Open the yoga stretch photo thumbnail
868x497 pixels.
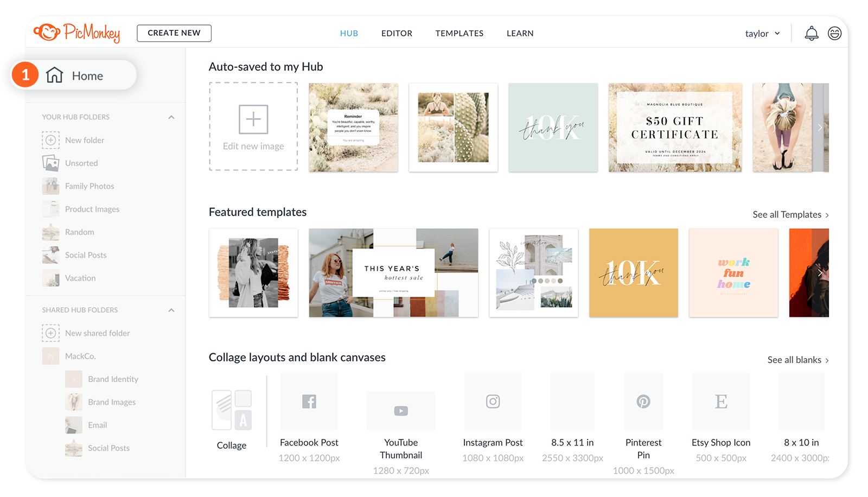pyautogui.click(x=790, y=128)
